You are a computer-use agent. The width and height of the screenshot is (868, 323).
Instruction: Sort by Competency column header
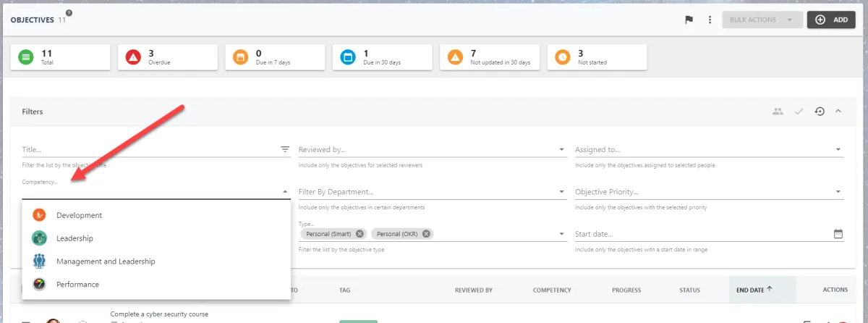[x=552, y=290]
